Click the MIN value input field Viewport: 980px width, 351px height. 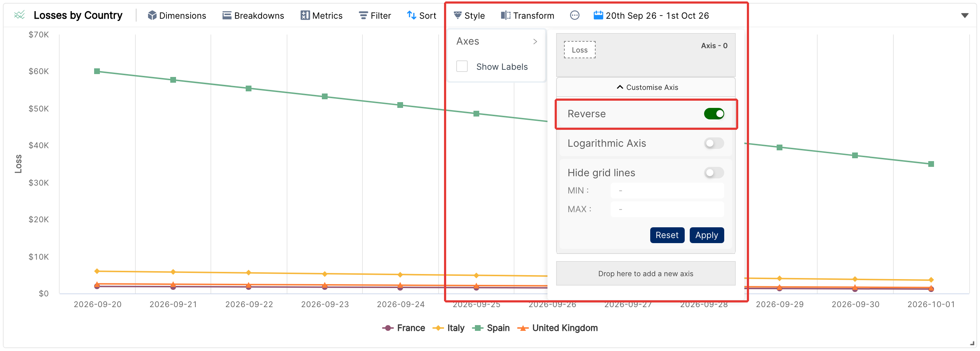tap(667, 191)
